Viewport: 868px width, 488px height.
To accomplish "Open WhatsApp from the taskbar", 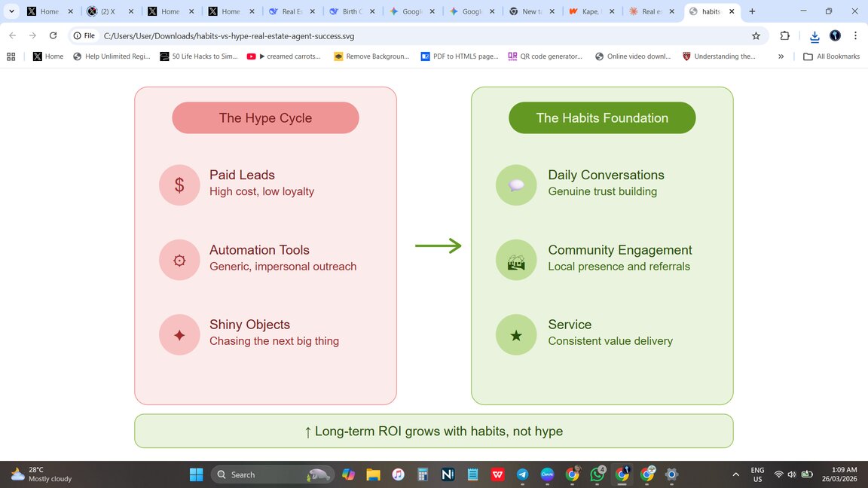I will (598, 474).
